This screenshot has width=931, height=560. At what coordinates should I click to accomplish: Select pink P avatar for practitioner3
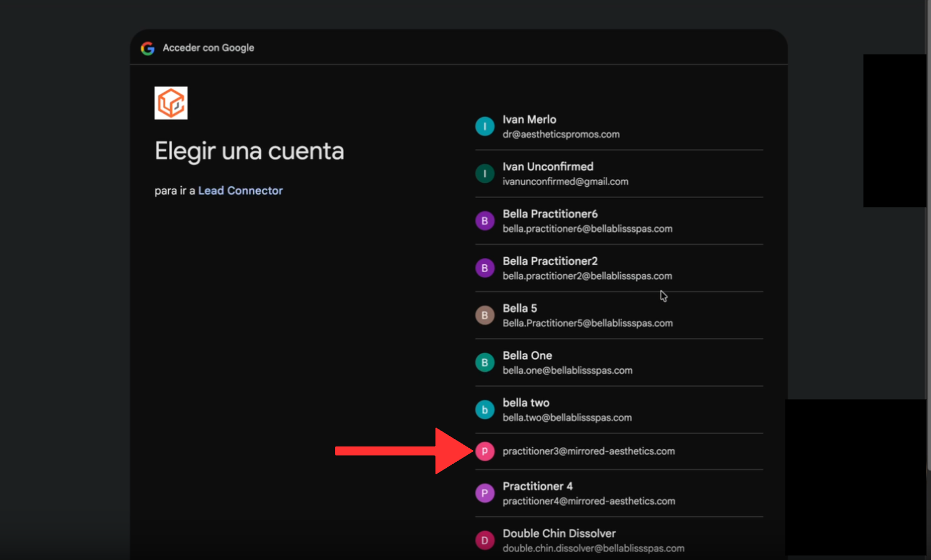(x=485, y=451)
